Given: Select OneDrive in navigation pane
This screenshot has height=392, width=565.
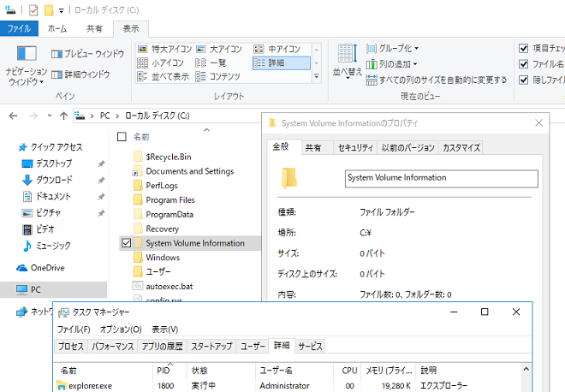Looking at the screenshot, I should pos(41,268).
